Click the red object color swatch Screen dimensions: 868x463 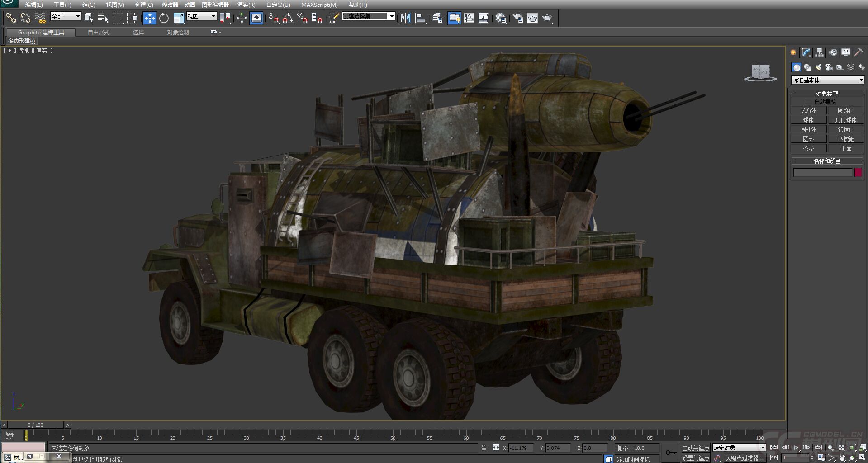tap(858, 172)
